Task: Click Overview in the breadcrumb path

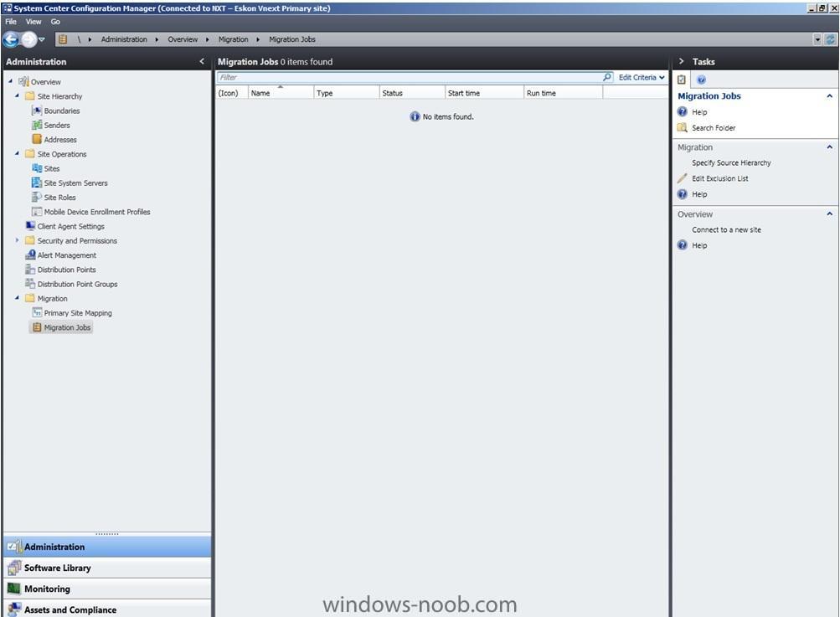Action: (183, 39)
